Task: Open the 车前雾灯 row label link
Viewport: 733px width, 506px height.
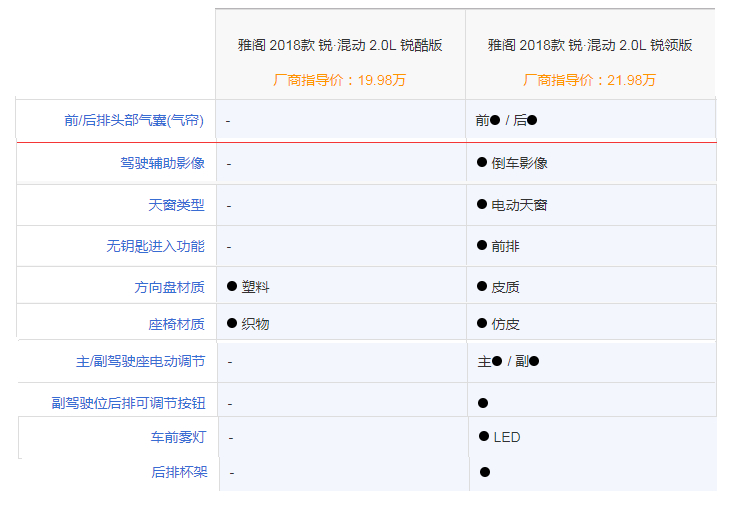Action: click(x=178, y=437)
